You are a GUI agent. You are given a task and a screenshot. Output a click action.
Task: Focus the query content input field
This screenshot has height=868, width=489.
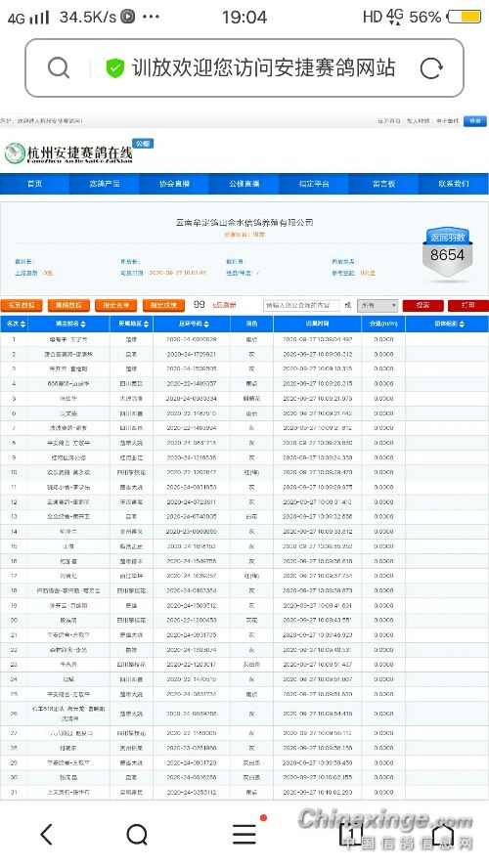pyautogui.click(x=300, y=305)
